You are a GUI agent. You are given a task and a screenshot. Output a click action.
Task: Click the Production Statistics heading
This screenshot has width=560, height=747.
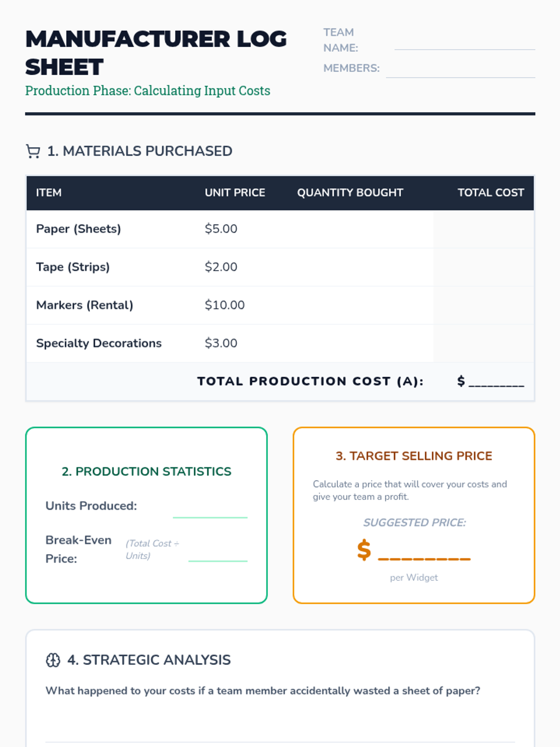click(x=147, y=472)
